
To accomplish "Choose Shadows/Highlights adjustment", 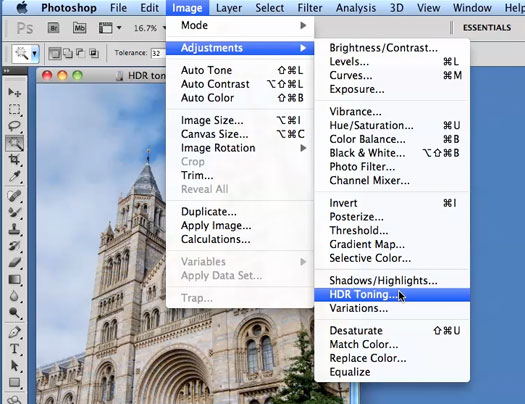I will pos(392,280).
